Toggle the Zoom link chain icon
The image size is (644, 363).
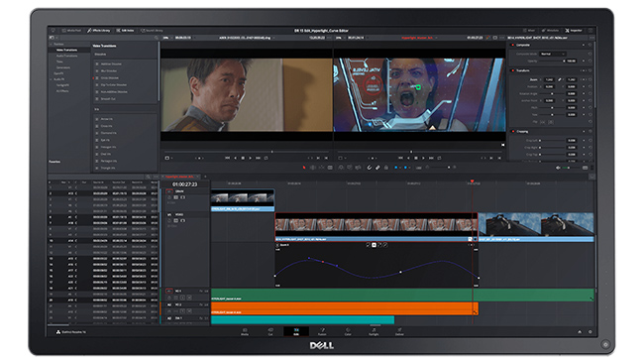(560, 79)
